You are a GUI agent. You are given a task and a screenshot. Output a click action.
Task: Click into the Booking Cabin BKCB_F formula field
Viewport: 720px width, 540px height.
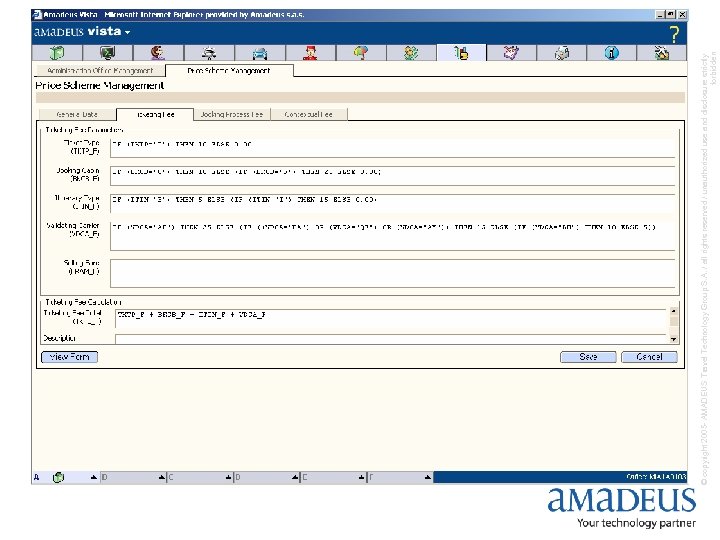pos(393,176)
